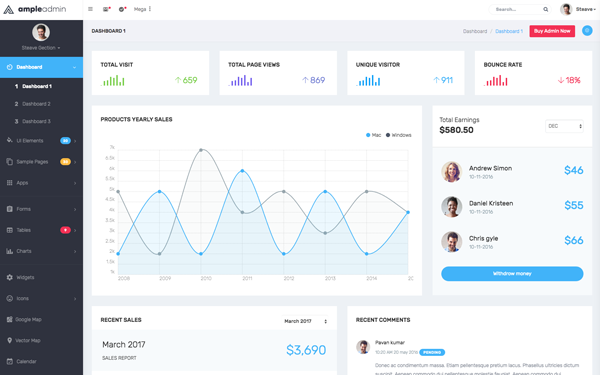Click Daniel Kristeen's avatar
The height and width of the screenshot is (375, 600).
(452, 207)
